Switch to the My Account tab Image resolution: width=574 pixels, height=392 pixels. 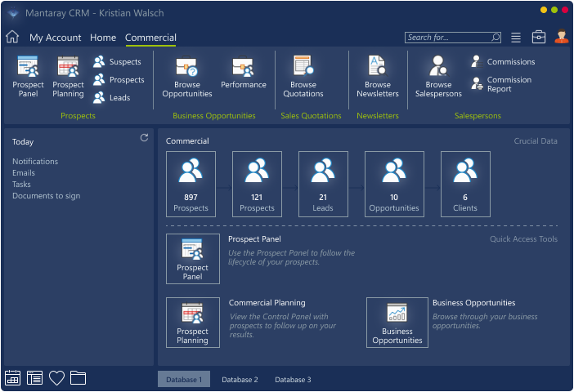[x=56, y=38]
